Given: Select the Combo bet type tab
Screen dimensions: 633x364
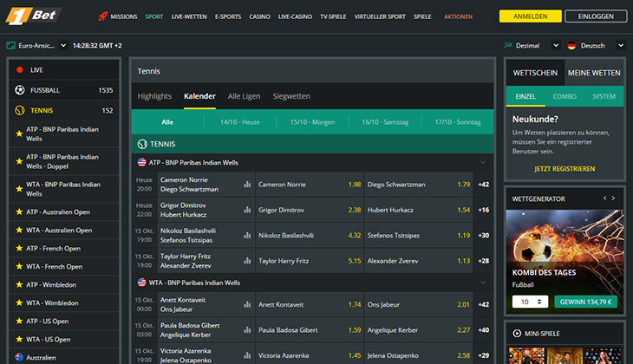Looking at the screenshot, I should (564, 96).
